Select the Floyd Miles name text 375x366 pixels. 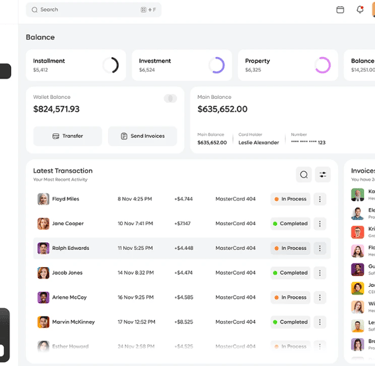pyautogui.click(x=66, y=199)
